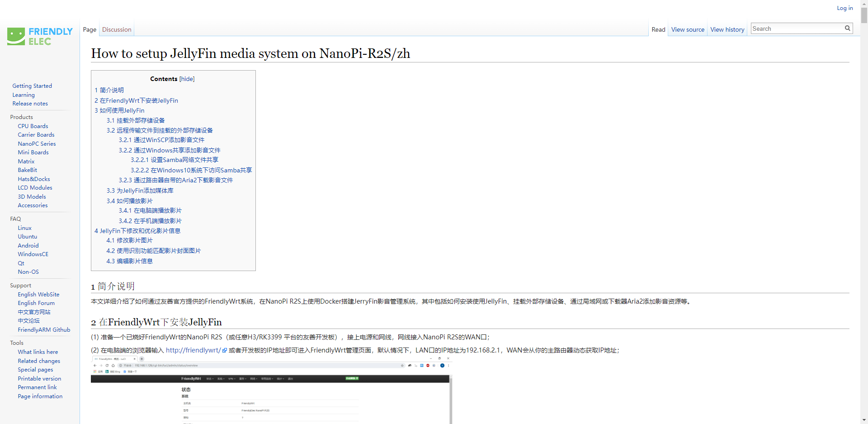Open FriendlyARM Github link
This screenshot has height=424, width=868.
tap(44, 329)
